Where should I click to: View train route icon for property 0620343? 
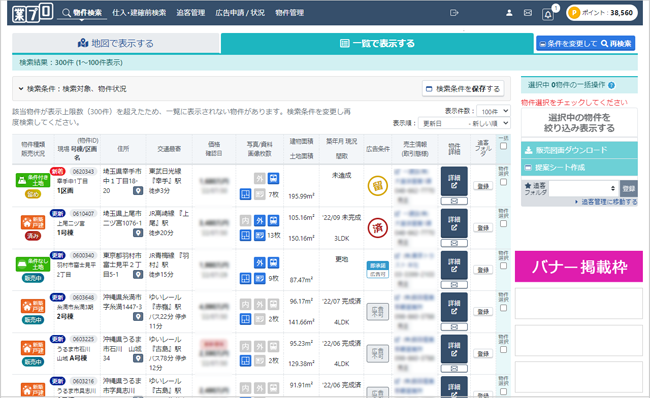click(273, 178)
